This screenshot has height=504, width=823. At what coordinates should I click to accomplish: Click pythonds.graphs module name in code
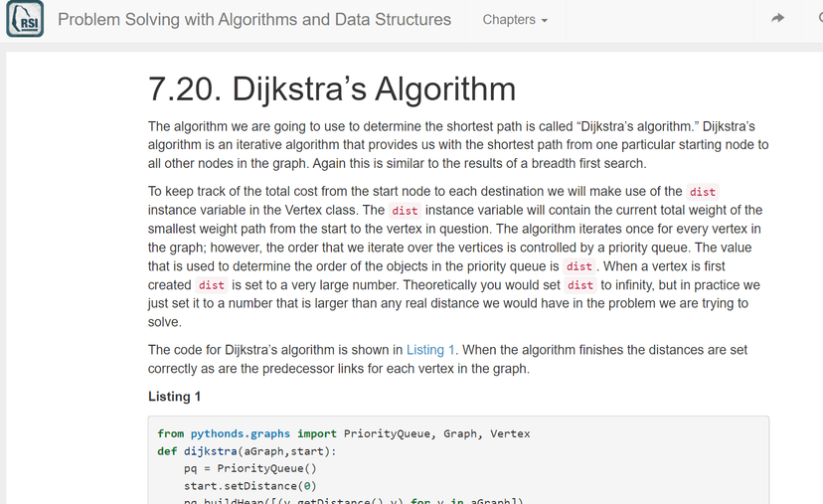(x=241, y=433)
